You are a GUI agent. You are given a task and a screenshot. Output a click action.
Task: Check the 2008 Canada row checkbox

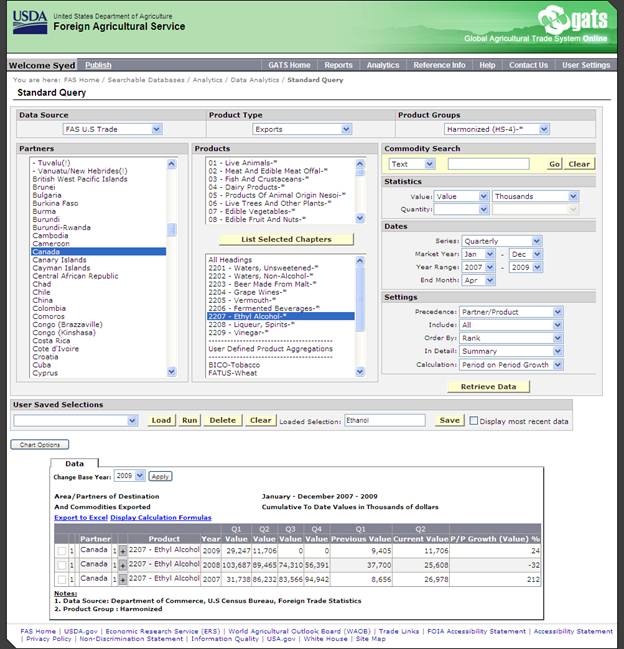coord(62,565)
